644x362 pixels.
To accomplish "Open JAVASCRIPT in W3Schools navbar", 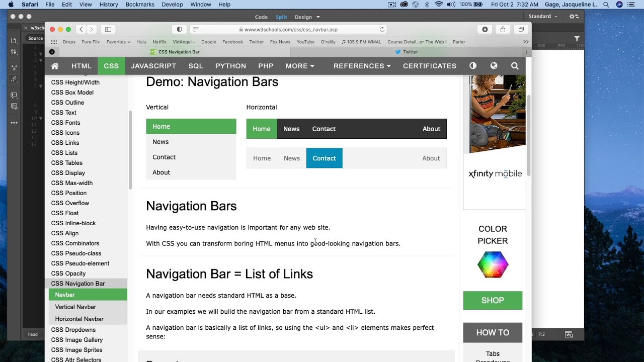I will click(x=153, y=66).
